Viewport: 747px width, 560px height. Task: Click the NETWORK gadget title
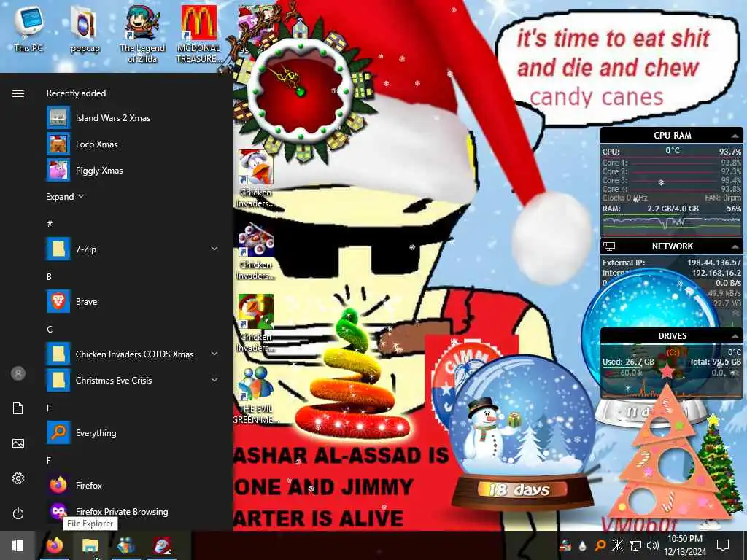click(x=672, y=246)
